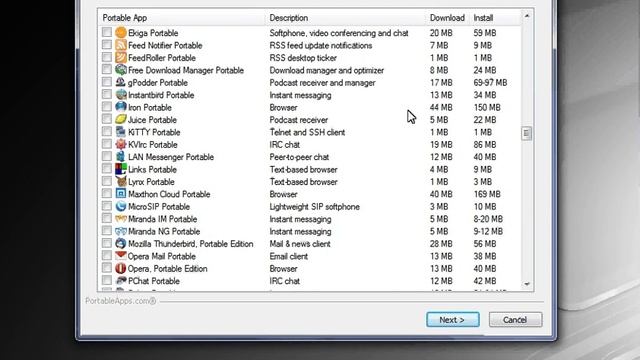The height and width of the screenshot is (360, 640).
Task: Click the Maxthon Cloud Portable icon
Action: pyautogui.click(x=121, y=193)
